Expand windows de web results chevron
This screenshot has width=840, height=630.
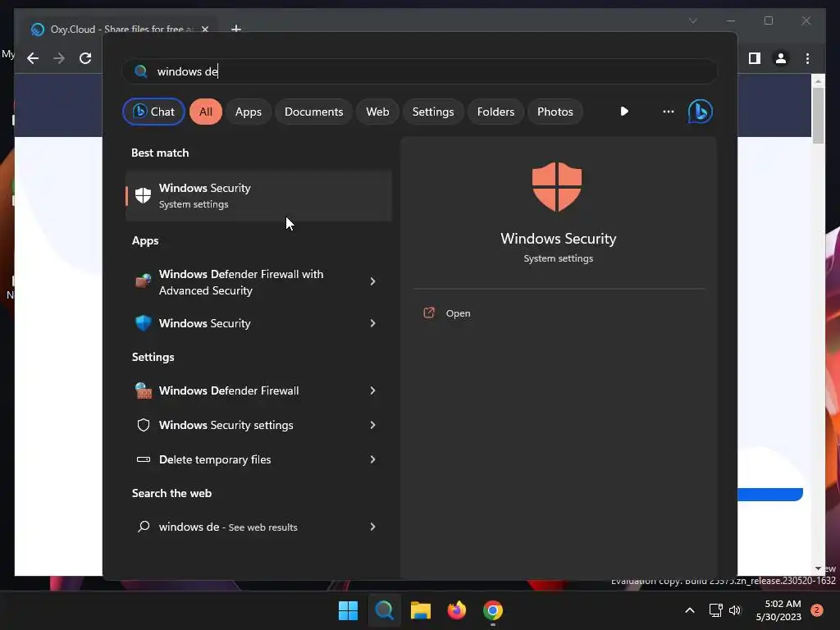pyautogui.click(x=373, y=527)
